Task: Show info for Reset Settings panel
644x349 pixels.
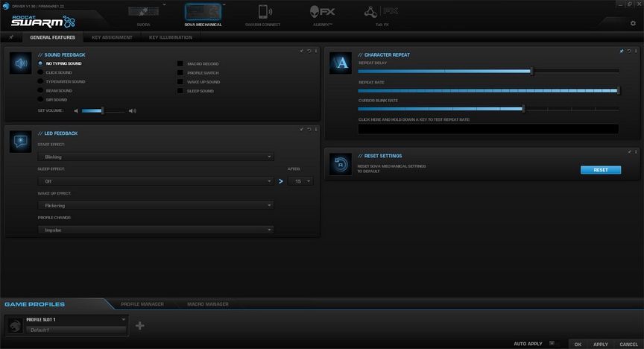Action: (636, 151)
